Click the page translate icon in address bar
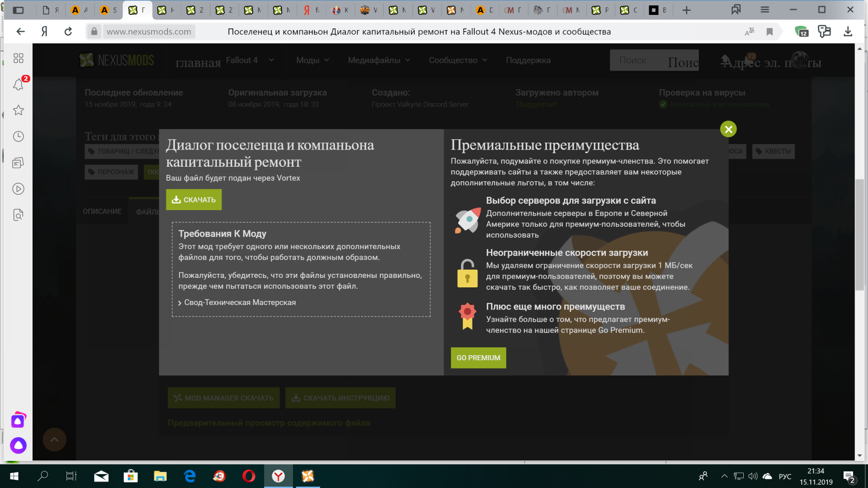868x488 pixels. pyautogui.click(x=749, y=32)
